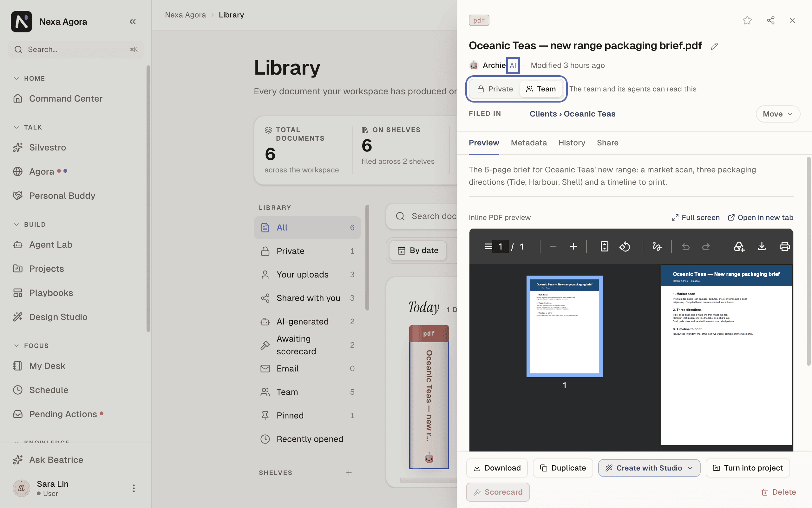
Task: Click the share icon in panel header
Action: click(771, 21)
